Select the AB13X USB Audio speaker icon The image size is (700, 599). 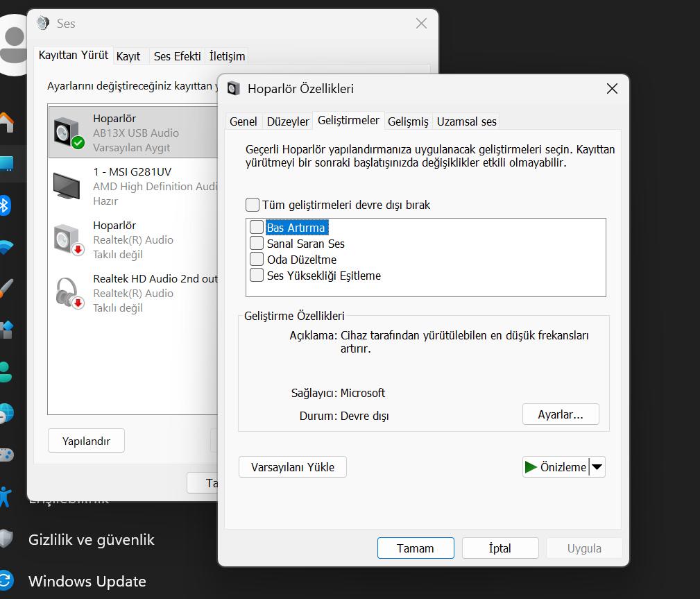pyautogui.click(x=69, y=133)
